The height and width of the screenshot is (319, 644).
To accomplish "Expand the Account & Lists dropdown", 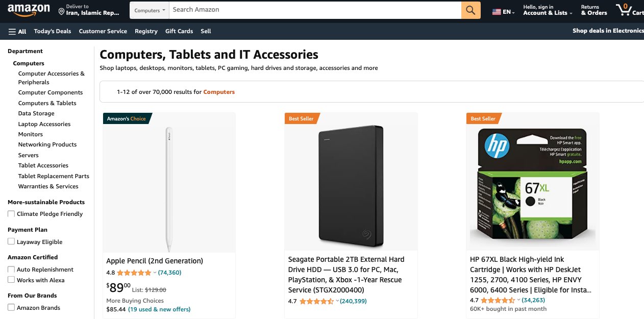I will tap(548, 10).
